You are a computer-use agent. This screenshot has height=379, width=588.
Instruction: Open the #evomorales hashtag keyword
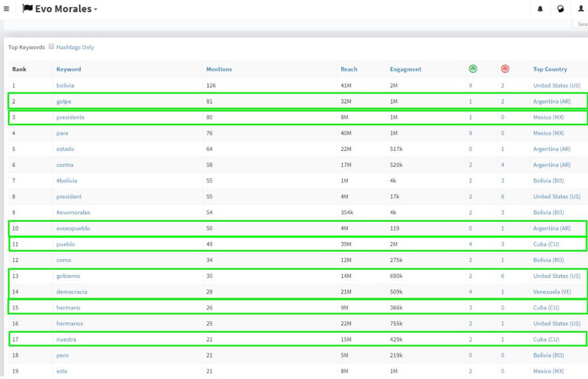click(73, 212)
